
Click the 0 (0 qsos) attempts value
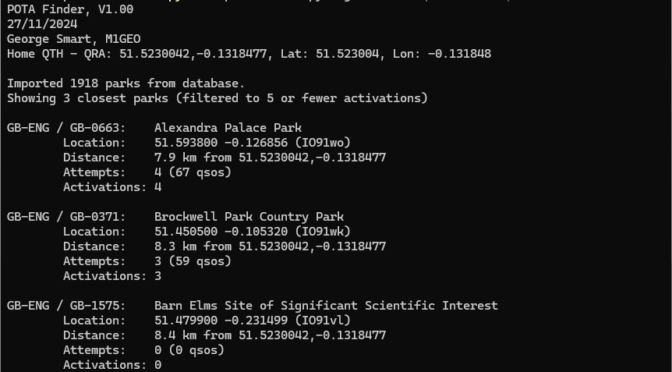coord(189,350)
